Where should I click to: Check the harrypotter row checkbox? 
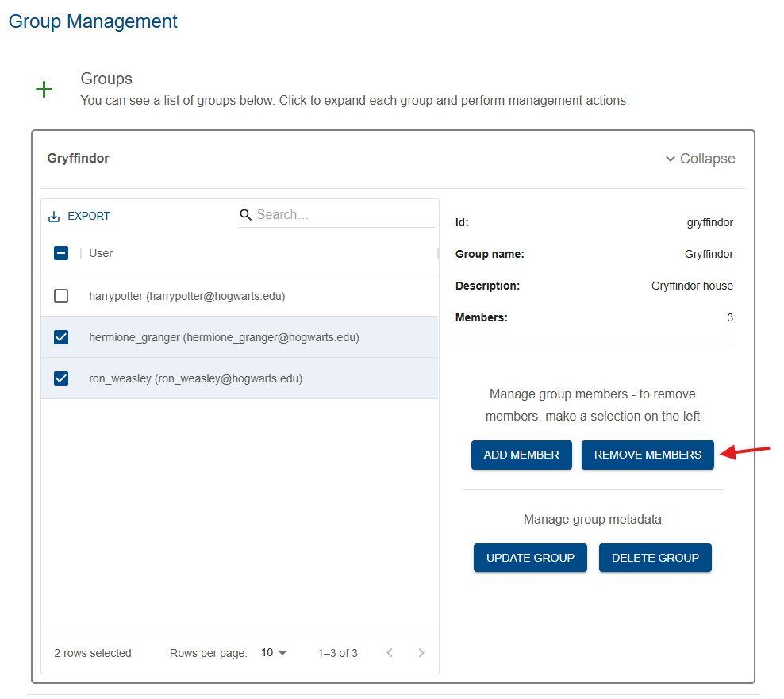click(61, 296)
